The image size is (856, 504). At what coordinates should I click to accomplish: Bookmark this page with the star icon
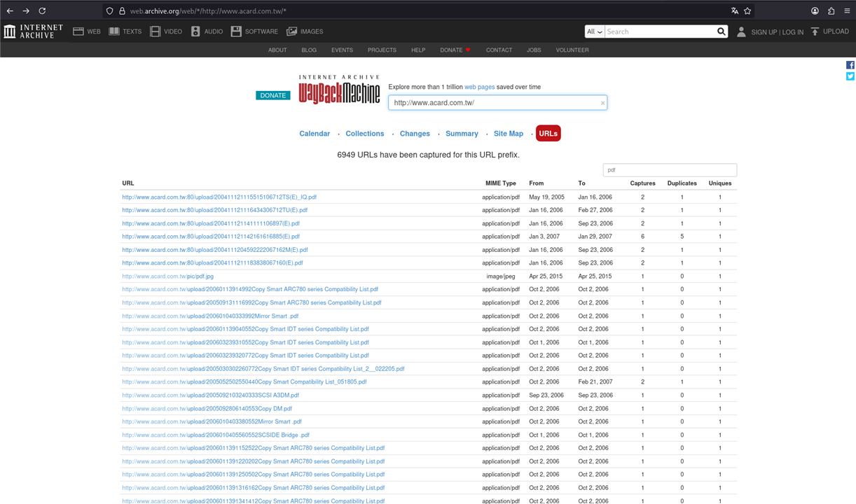(x=747, y=11)
